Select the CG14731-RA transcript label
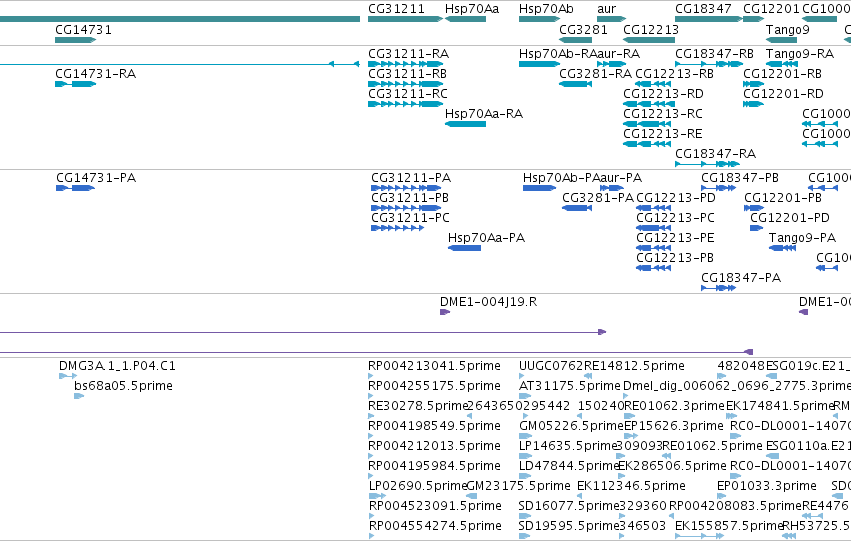This screenshot has height=541, width=851. tap(96, 74)
